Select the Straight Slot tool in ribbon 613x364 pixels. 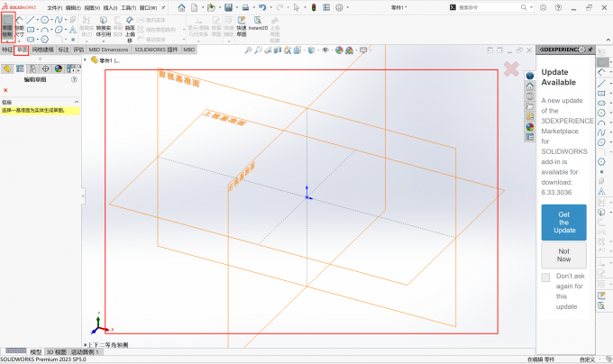pyautogui.click(x=31, y=40)
